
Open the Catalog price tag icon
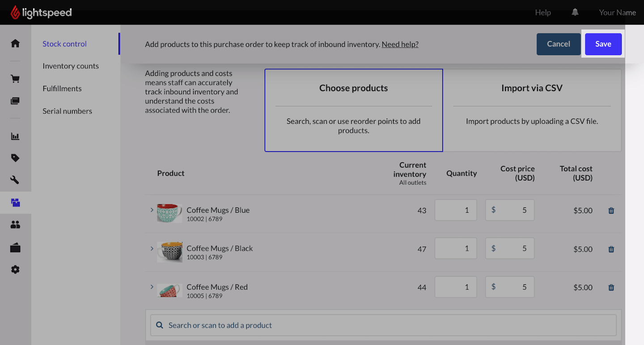click(x=15, y=158)
